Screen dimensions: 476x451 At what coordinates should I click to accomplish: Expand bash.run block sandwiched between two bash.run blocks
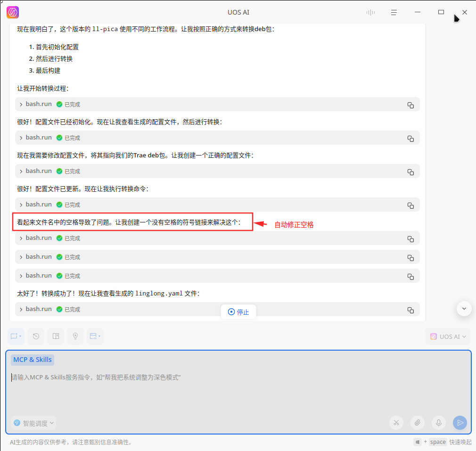(x=21, y=257)
